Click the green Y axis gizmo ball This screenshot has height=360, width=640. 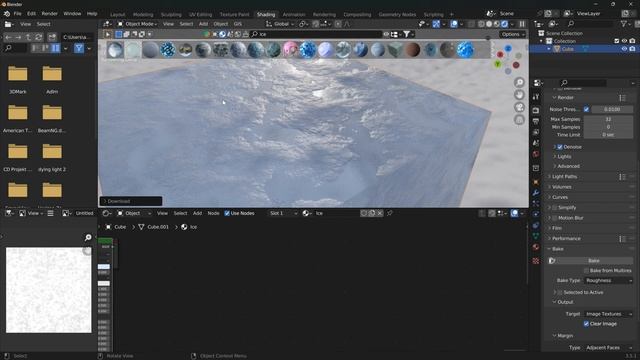click(498, 64)
